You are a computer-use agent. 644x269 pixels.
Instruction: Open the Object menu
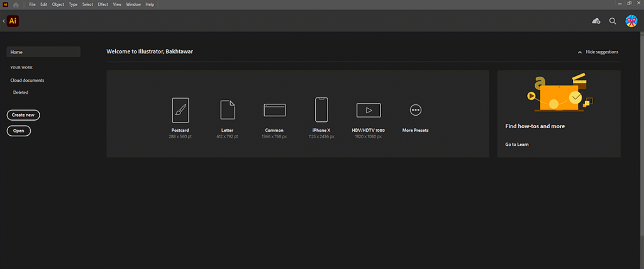click(x=58, y=4)
